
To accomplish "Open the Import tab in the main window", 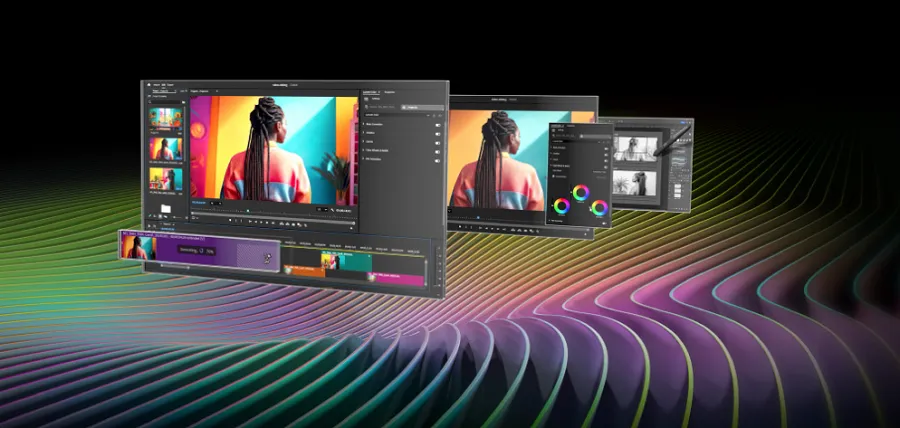I will pos(156,85).
